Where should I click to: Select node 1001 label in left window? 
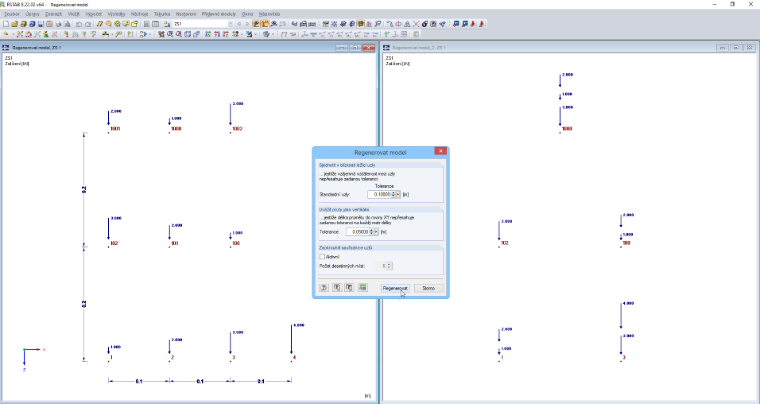pyautogui.click(x=115, y=129)
